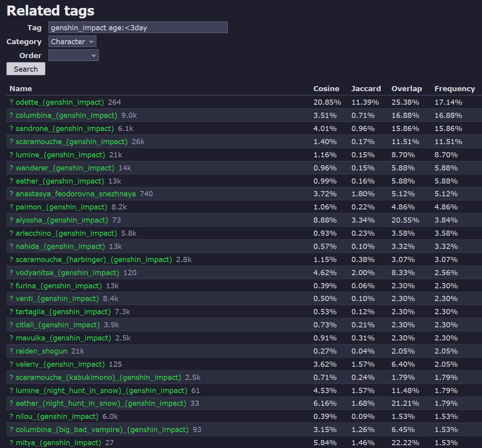
Task: Open the citlali_(genshin_impact) tag link
Action: (58, 325)
